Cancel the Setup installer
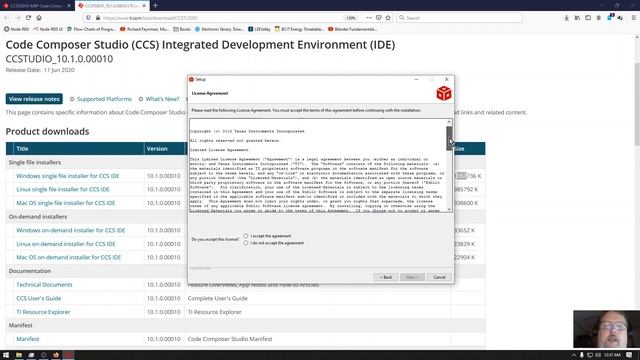This screenshot has width=640, height=360. click(439, 277)
